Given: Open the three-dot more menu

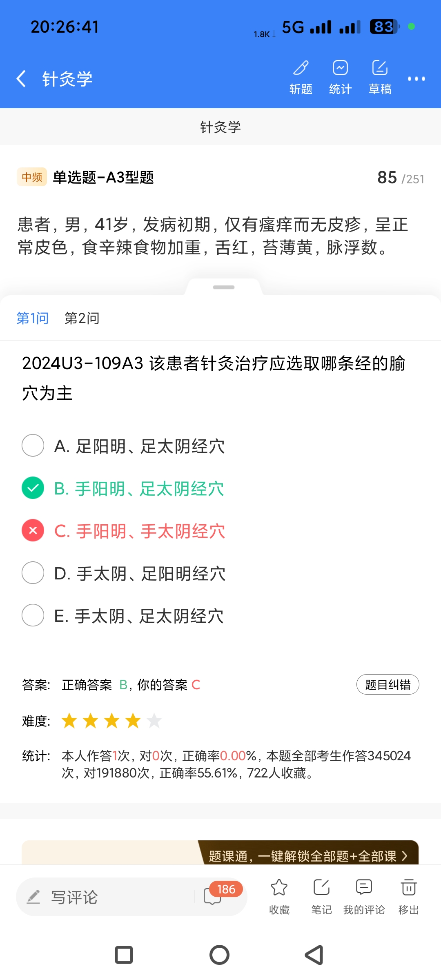Looking at the screenshot, I should point(416,78).
